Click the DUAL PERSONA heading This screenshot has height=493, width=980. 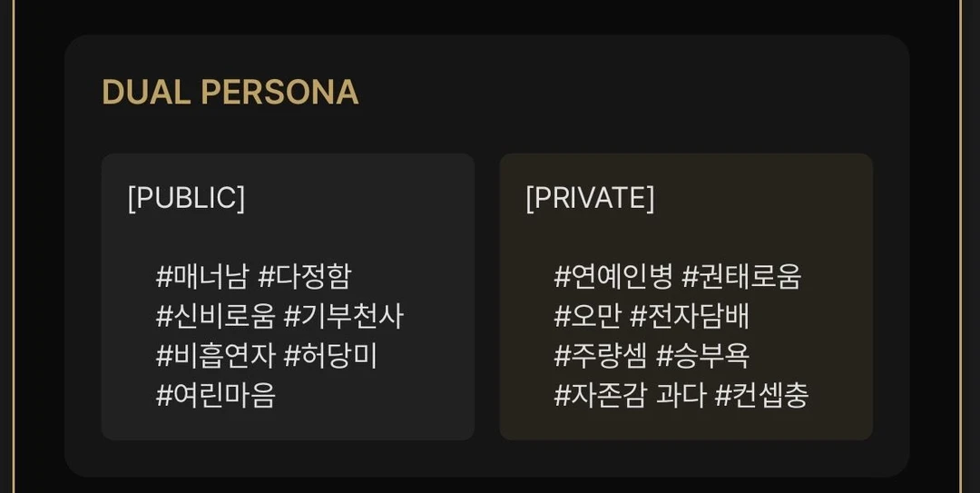(x=230, y=93)
